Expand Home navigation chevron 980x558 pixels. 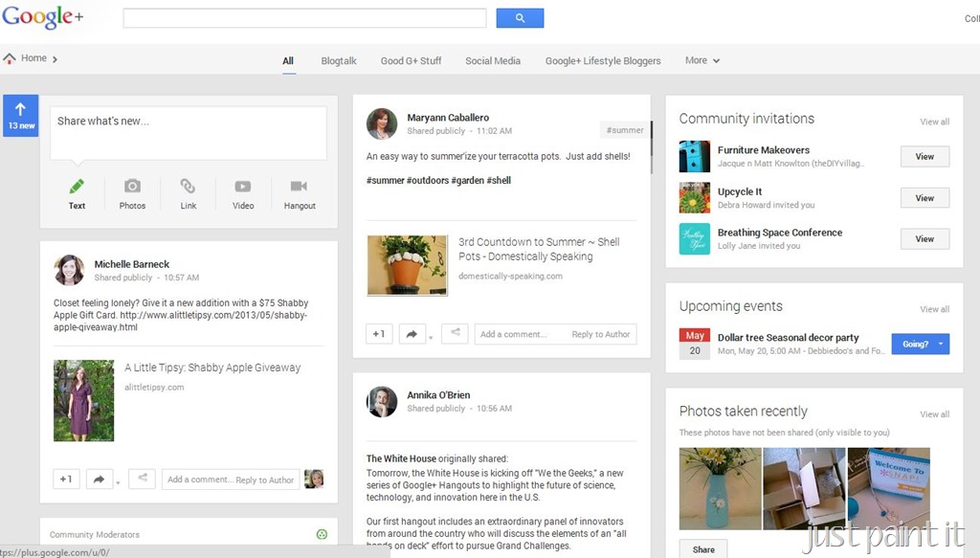55,59
